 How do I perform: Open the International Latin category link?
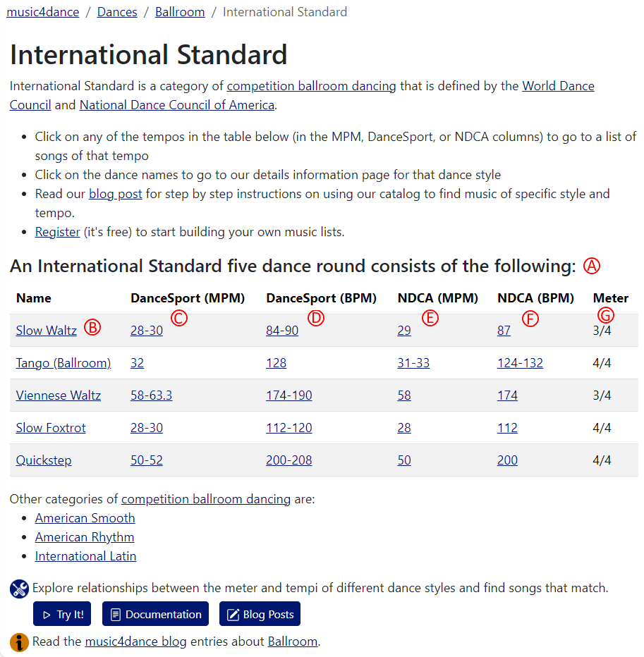pos(85,555)
